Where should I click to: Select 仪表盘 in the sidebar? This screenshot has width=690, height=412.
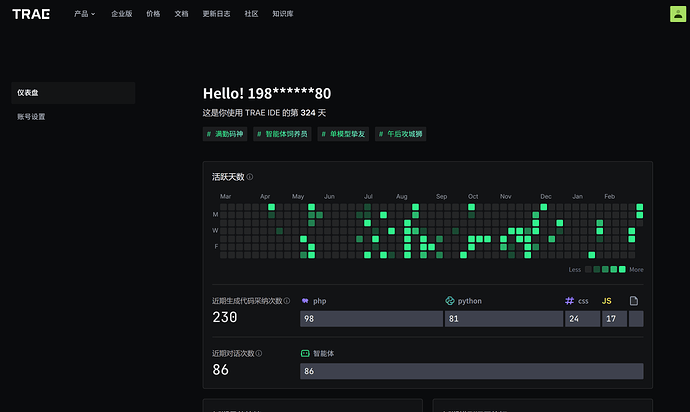pyautogui.click(x=73, y=93)
